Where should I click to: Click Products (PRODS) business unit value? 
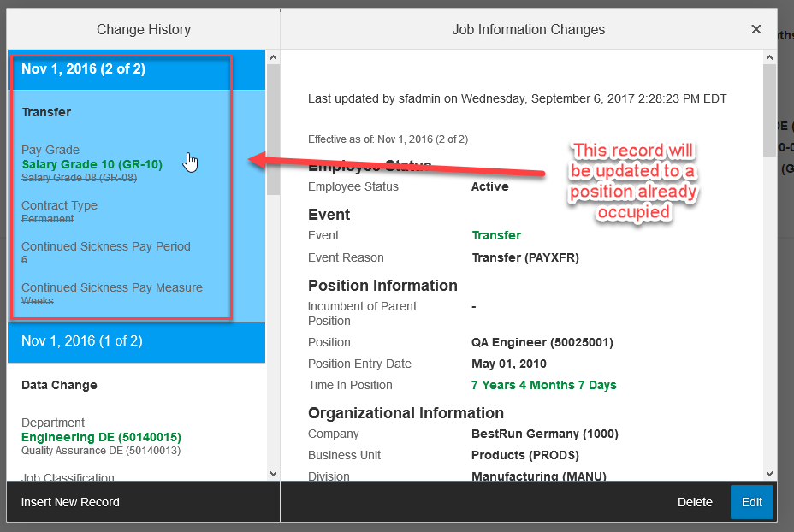525,455
